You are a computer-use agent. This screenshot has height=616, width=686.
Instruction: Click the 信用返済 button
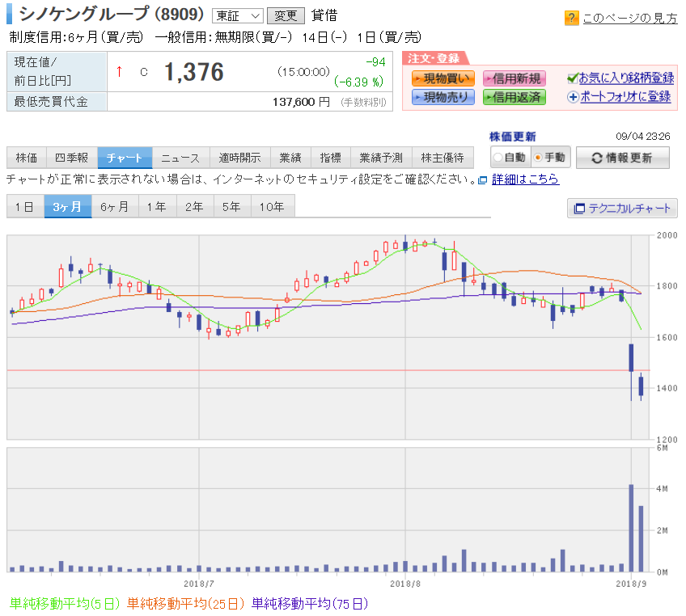click(x=514, y=97)
